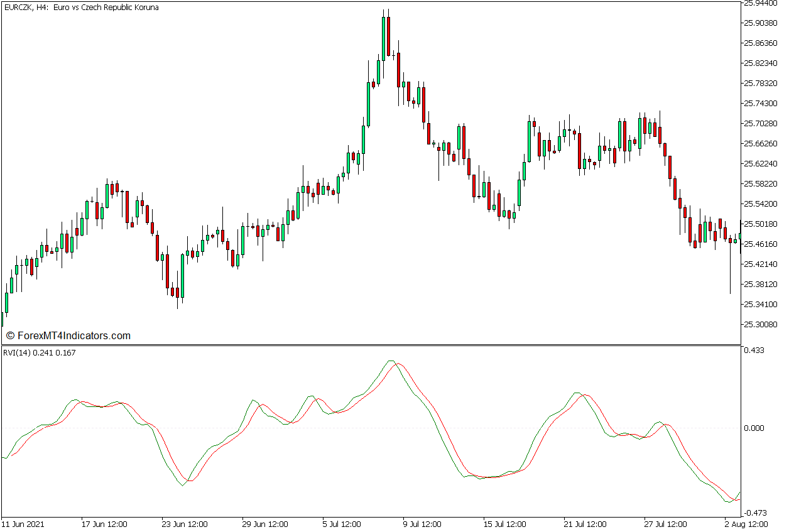Select the red candle near 15 Jul low
789x532 pixels.
tap(508, 214)
